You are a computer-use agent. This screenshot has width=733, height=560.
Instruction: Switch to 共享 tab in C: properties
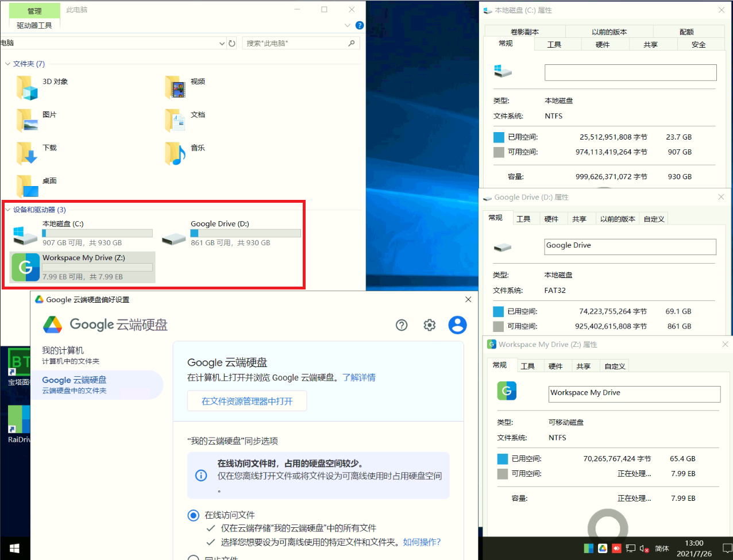point(651,44)
